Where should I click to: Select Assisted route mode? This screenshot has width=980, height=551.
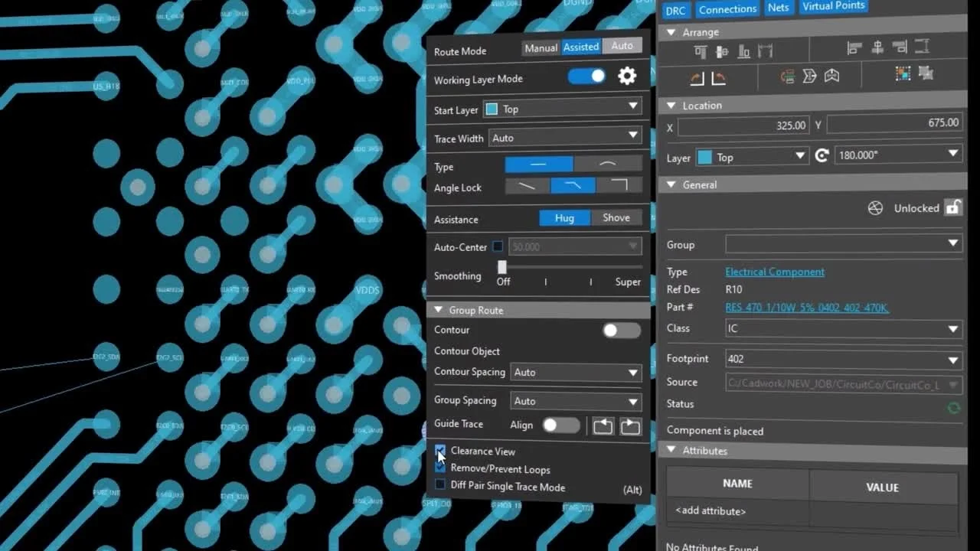[581, 47]
